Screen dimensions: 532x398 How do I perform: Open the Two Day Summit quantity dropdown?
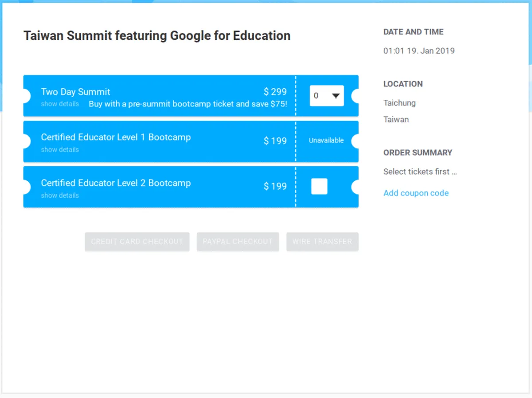click(327, 96)
